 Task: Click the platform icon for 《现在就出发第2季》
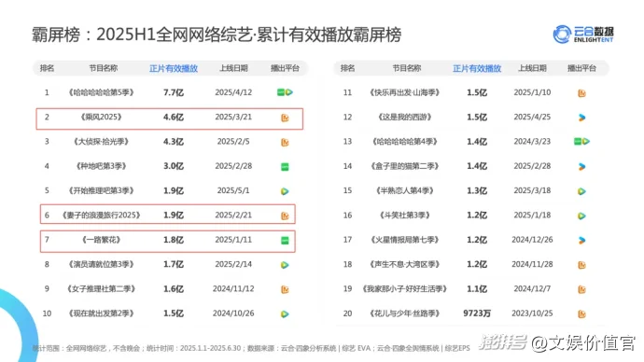pyautogui.click(x=285, y=314)
